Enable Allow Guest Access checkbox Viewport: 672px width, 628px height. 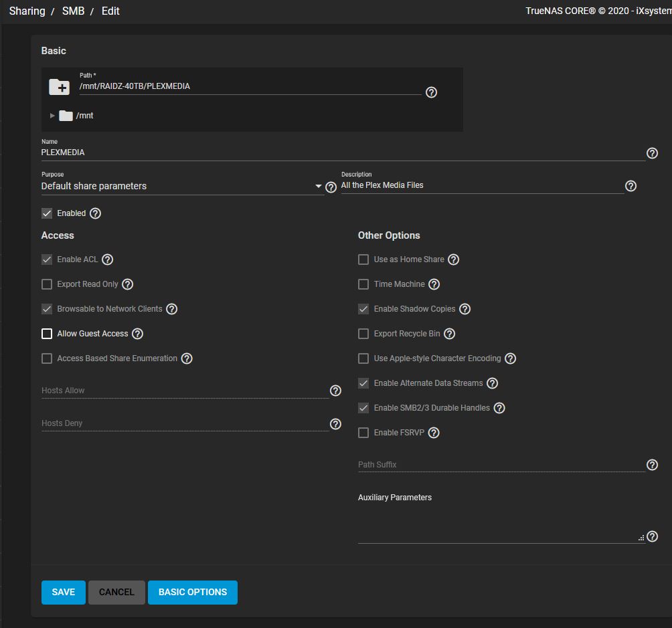pos(47,334)
